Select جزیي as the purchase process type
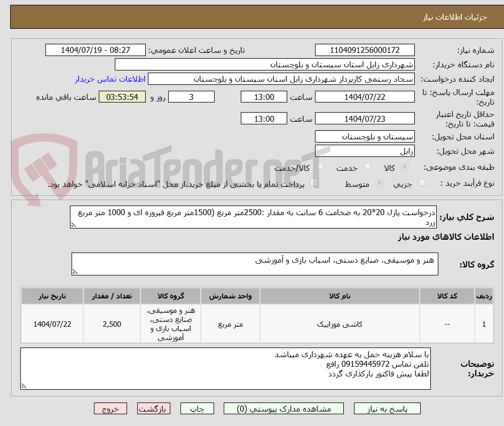504x426 pixels. [421, 182]
